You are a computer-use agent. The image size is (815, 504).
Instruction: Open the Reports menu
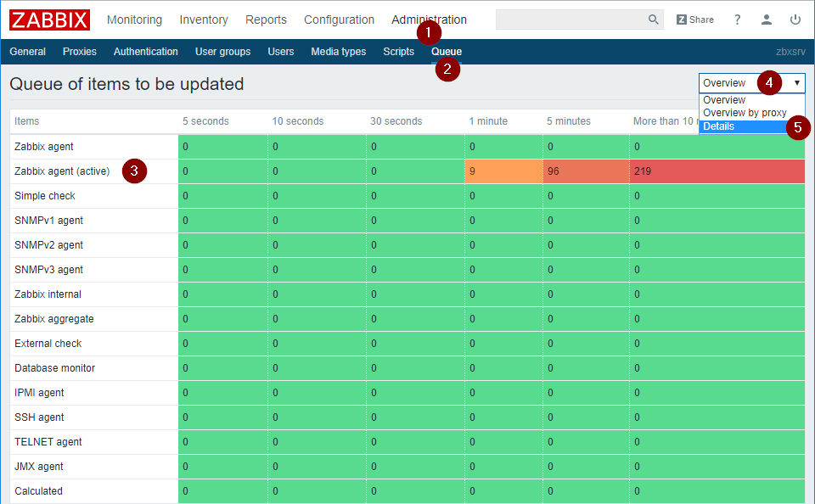[x=266, y=20]
